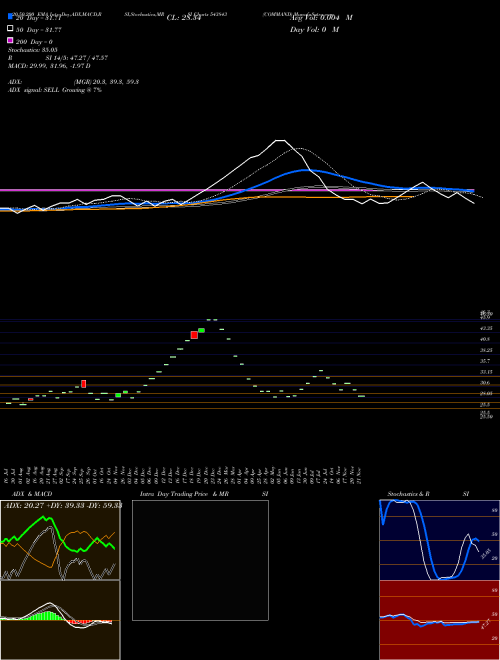
Task: Click the 'ADX signal: SELL Growing @ 7%' text
Action: pyautogui.click(x=55, y=90)
